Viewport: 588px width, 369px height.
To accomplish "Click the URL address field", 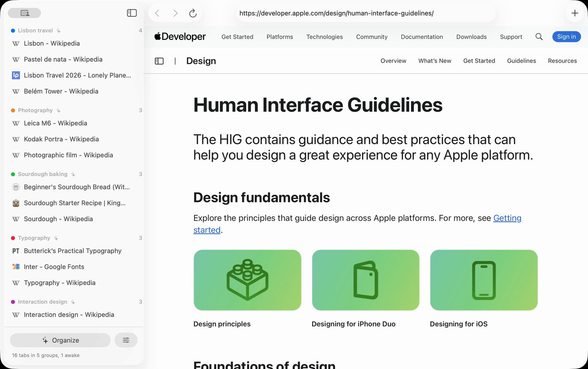I will click(366, 13).
